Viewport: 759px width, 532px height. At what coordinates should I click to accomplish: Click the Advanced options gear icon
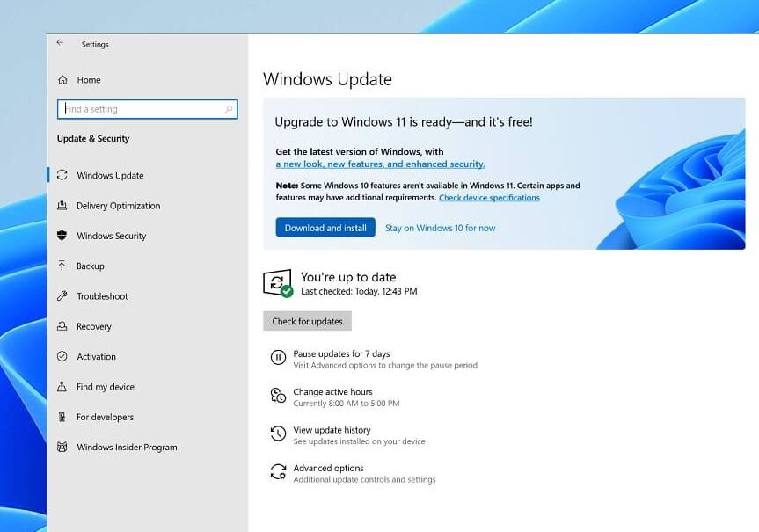(x=278, y=472)
